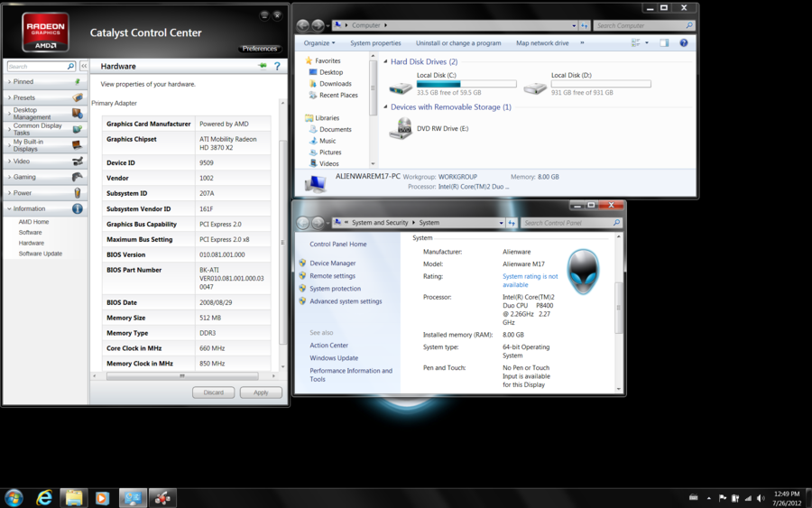Click the My Built-in Displays icon
This screenshot has height=508, width=812.
click(78, 145)
